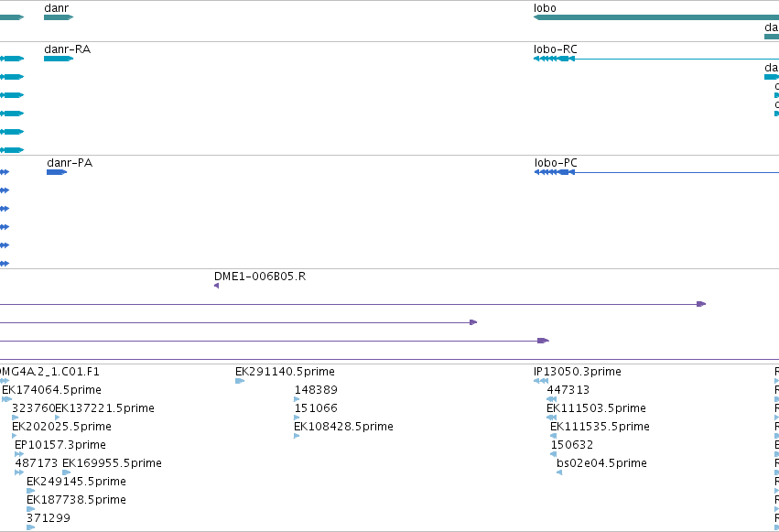This screenshot has height=532, width=779.
Task: Select EK249145.5prime
Action: point(76,482)
